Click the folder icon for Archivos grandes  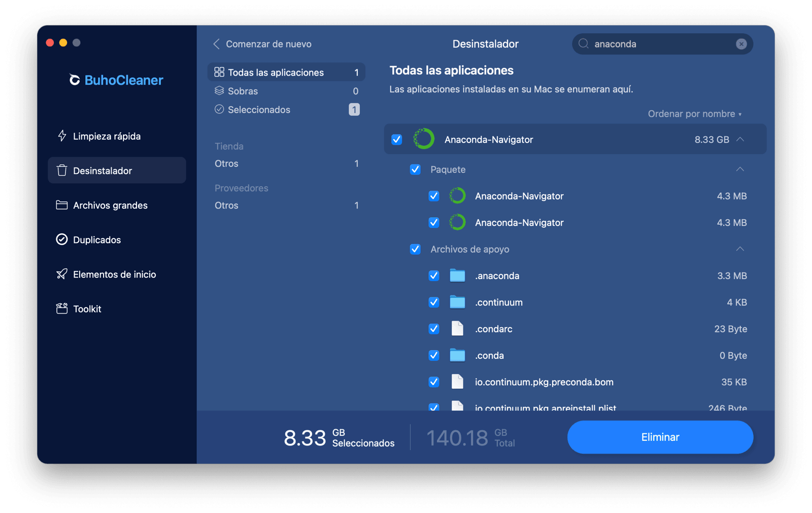(62, 205)
